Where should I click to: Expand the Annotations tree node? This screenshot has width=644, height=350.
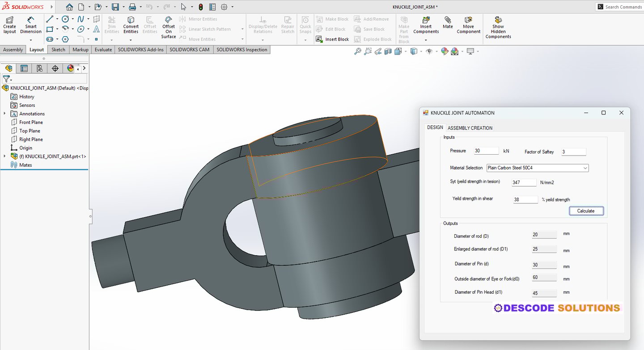[x=4, y=114]
